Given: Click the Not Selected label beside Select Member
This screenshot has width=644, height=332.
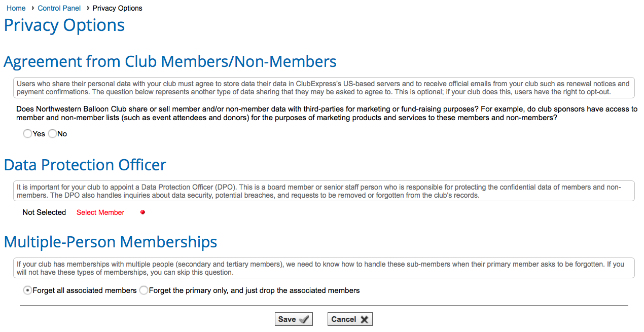Looking at the screenshot, I should pos(44,212).
